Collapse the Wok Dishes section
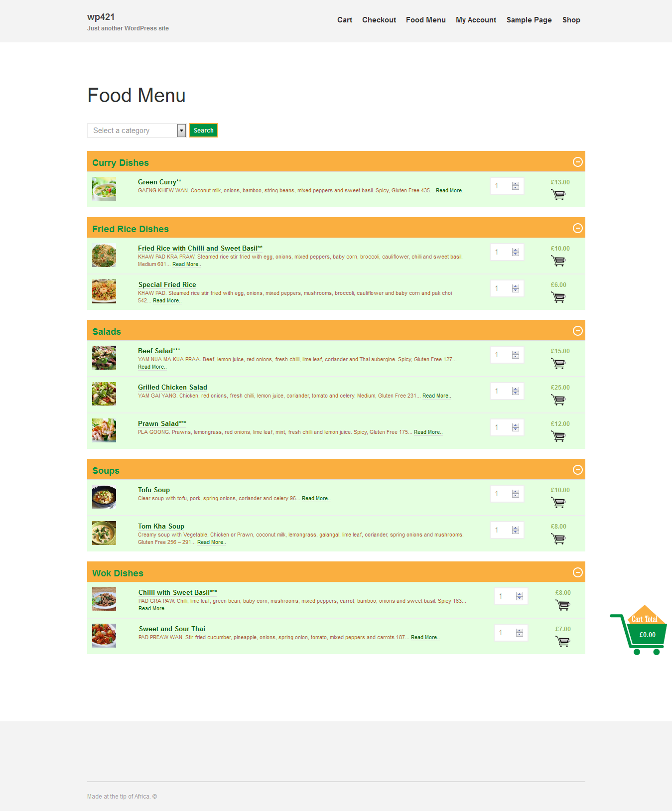This screenshot has height=811, width=672. 577,573
